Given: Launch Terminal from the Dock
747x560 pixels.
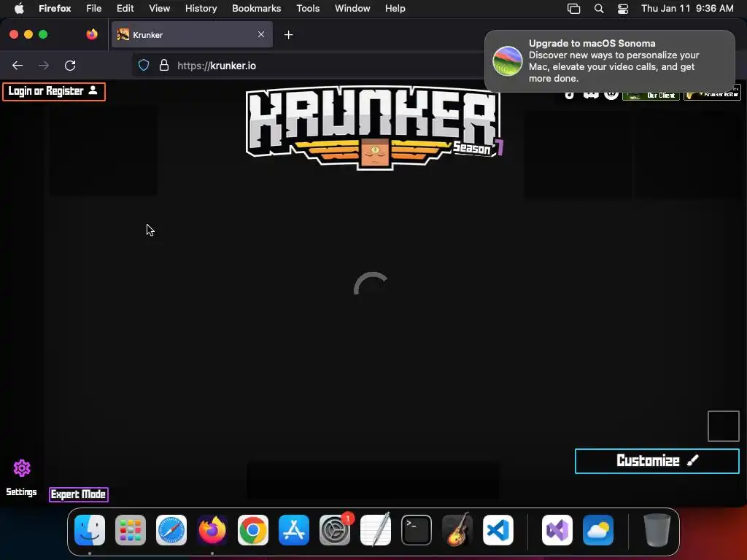Looking at the screenshot, I should click(417, 530).
